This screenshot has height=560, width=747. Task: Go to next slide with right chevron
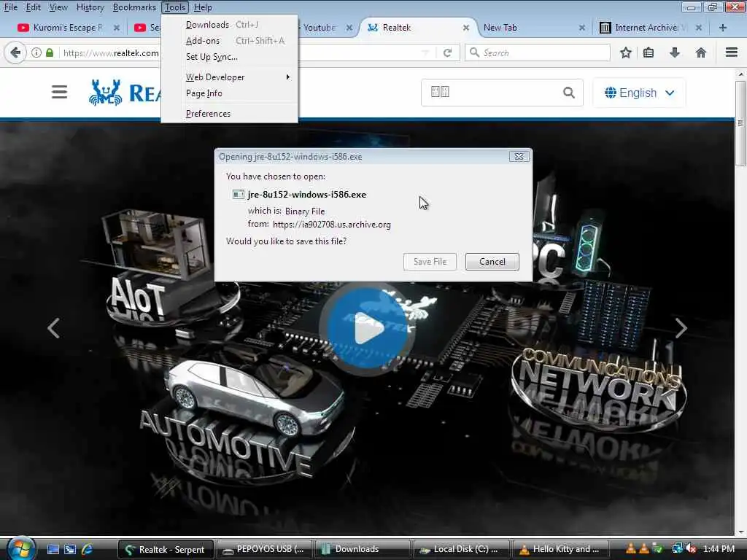tap(681, 328)
